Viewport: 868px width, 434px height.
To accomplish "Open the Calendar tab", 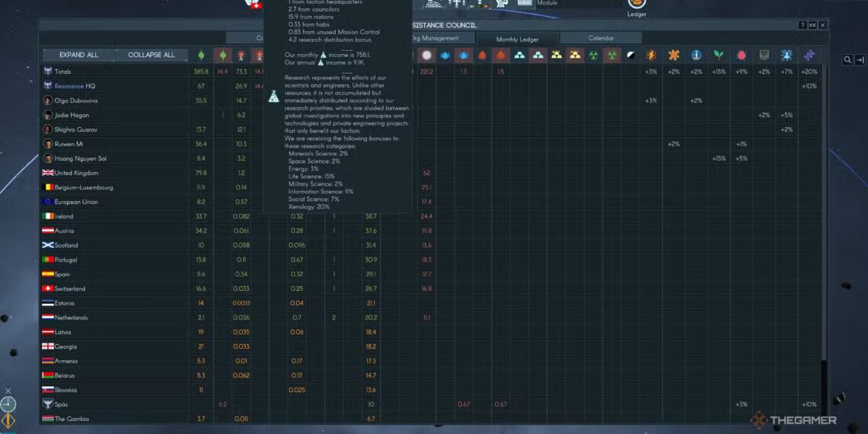I will 602,38.
